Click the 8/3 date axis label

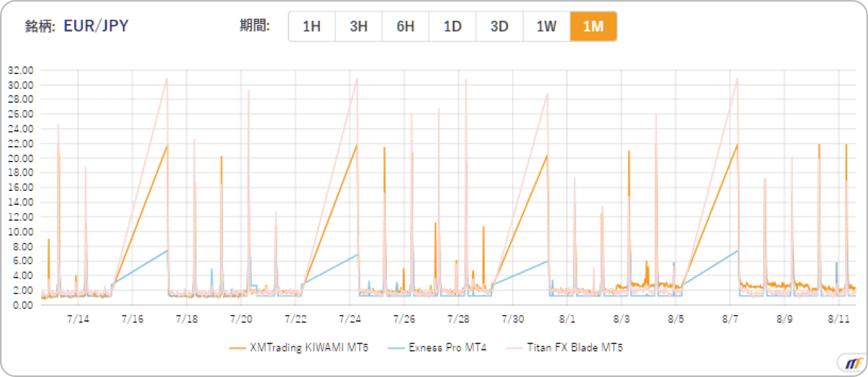(621, 318)
